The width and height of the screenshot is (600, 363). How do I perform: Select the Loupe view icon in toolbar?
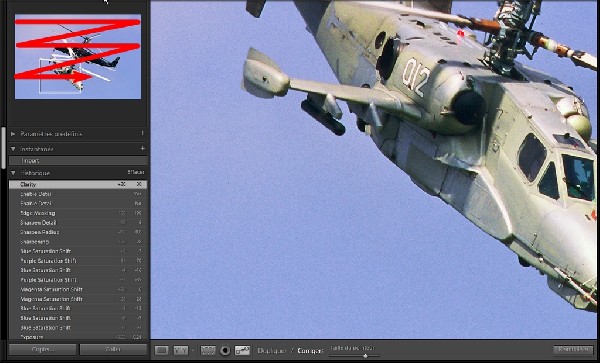pos(161,350)
